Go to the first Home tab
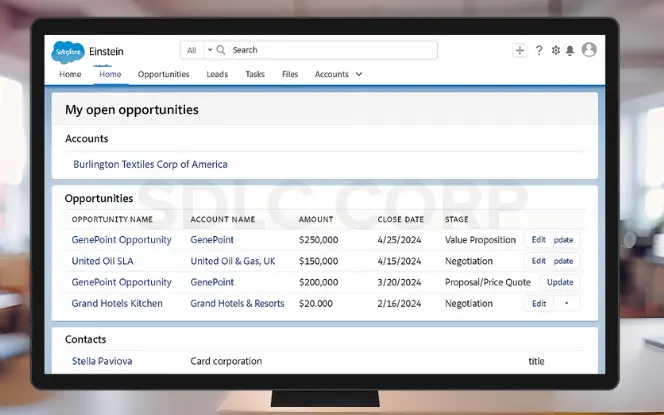The image size is (664, 415). pos(70,74)
